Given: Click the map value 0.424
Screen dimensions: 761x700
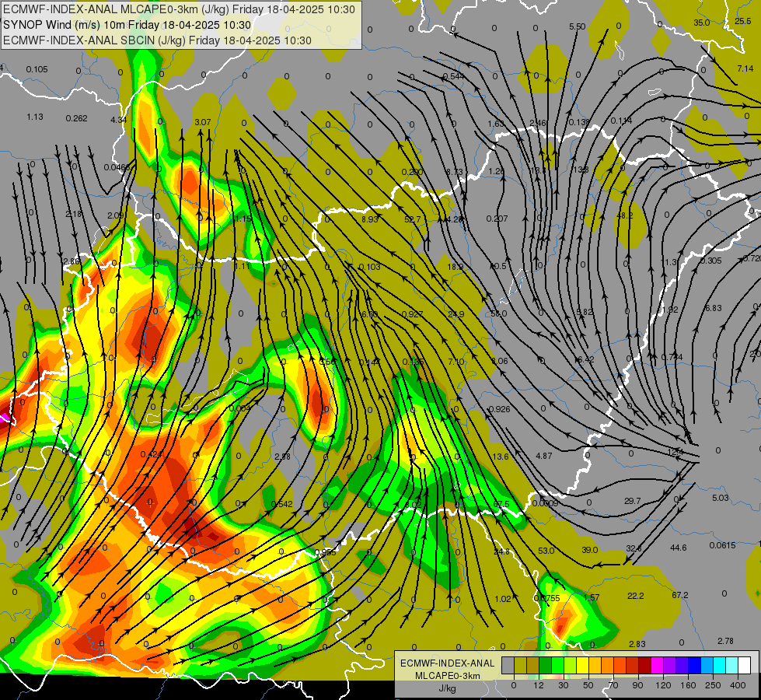Looking at the screenshot, I should [x=151, y=454].
